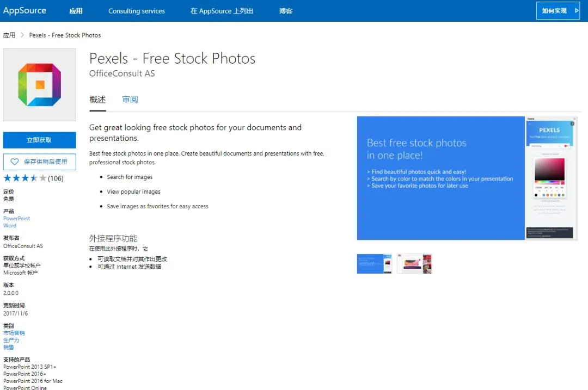Click the 'Search for images' bullet text

(x=130, y=177)
